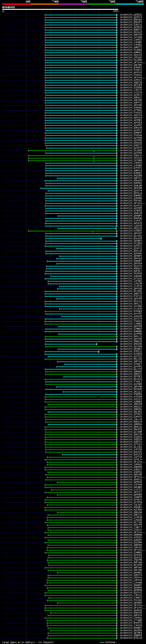Open hit UniRef100_B9RGT1
This screenshot has width=146, height=644.
click(x=131, y=30)
